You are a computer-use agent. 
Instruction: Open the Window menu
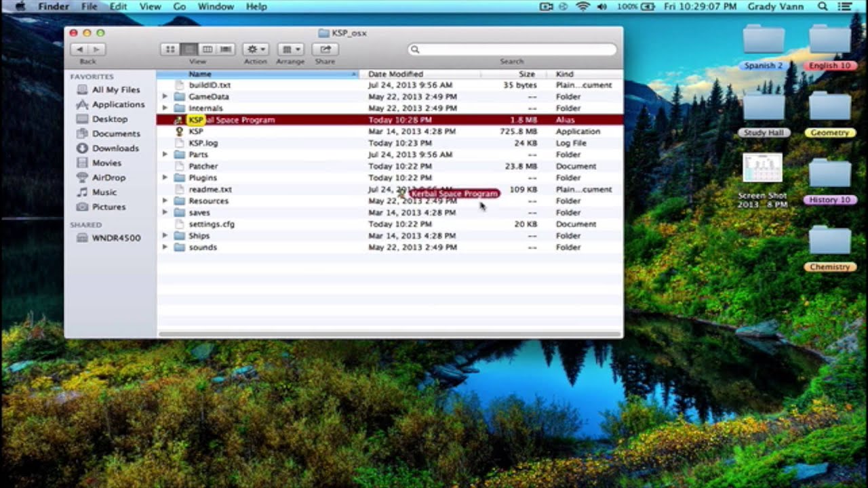216,6
